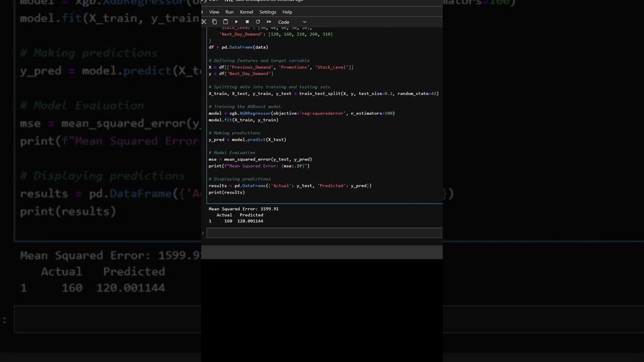Click the 'Actual' column header in output

pyautogui.click(x=224, y=215)
